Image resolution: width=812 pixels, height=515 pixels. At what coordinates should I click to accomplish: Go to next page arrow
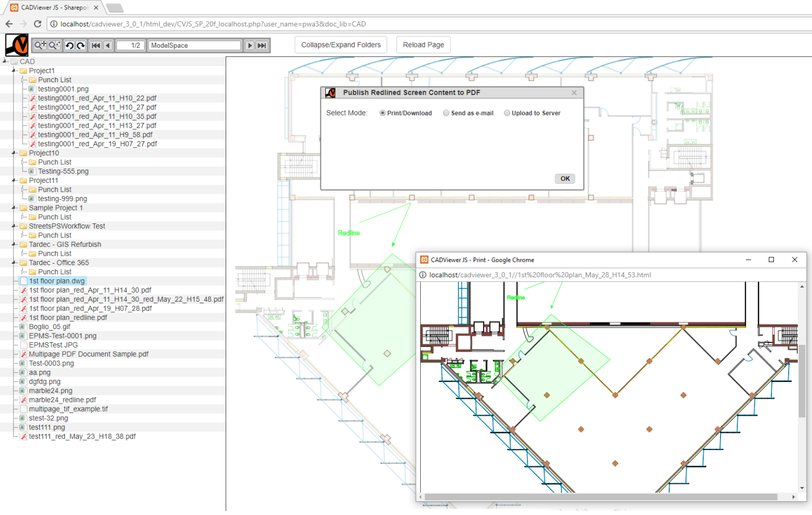point(250,45)
